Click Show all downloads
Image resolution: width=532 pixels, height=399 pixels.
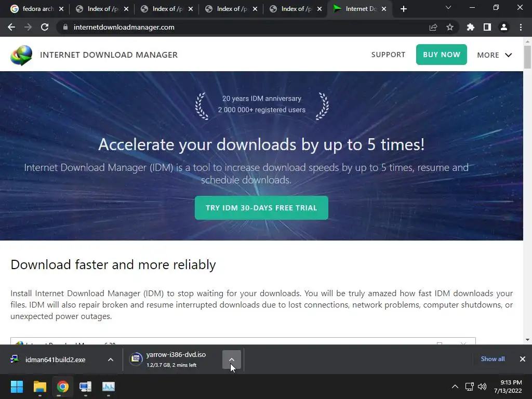click(x=493, y=359)
